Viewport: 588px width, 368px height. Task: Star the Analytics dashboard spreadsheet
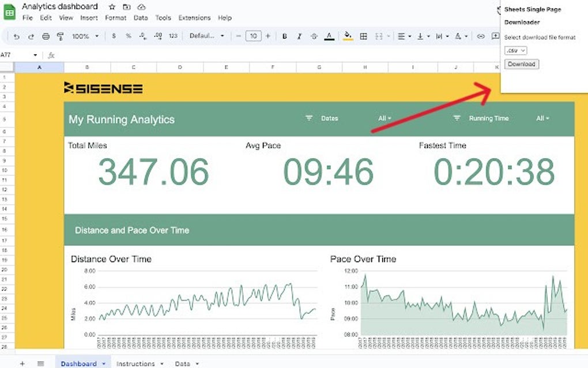tap(111, 6)
